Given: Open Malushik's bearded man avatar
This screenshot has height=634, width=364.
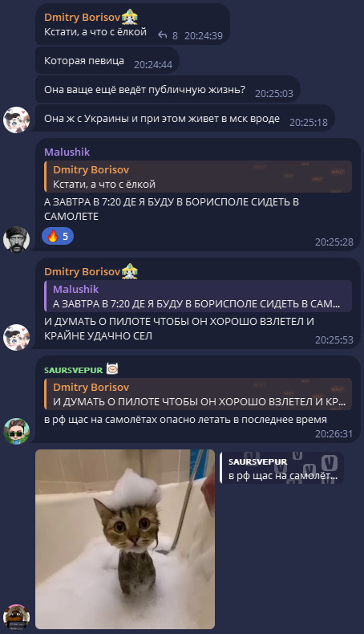Looking at the screenshot, I should 17,239.
